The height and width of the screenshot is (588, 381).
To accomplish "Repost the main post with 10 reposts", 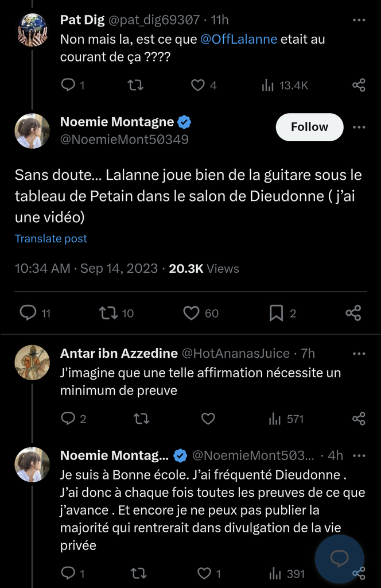I will coord(108,313).
